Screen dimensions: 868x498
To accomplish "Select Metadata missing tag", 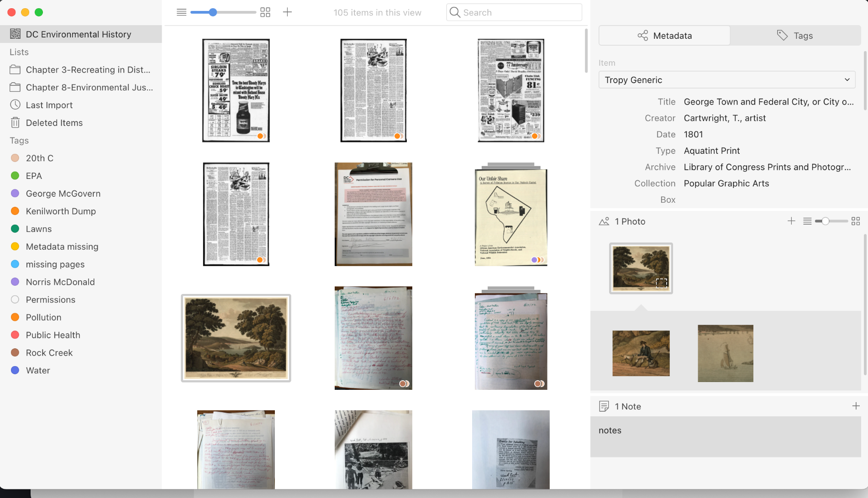I will click(81, 246).
